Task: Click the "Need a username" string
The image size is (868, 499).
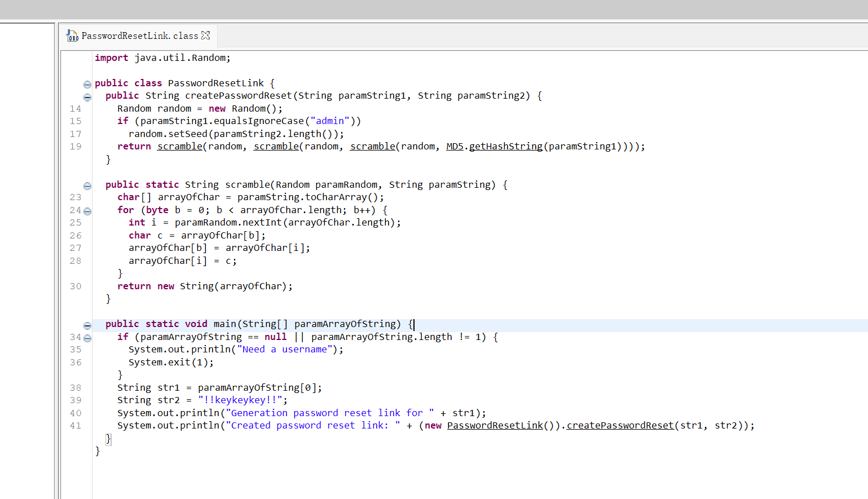Action: pyautogui.click(x=285, y=350)
